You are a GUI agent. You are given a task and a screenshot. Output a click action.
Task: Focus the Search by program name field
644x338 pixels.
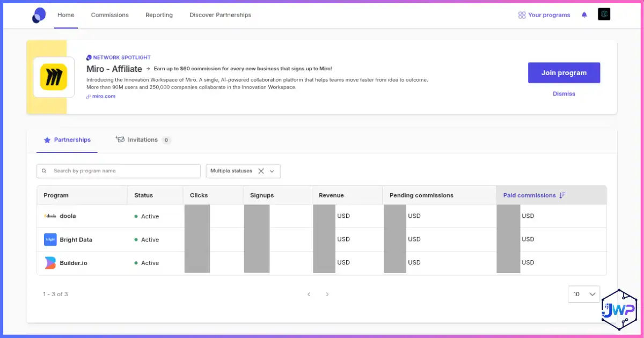coord(119,171)
